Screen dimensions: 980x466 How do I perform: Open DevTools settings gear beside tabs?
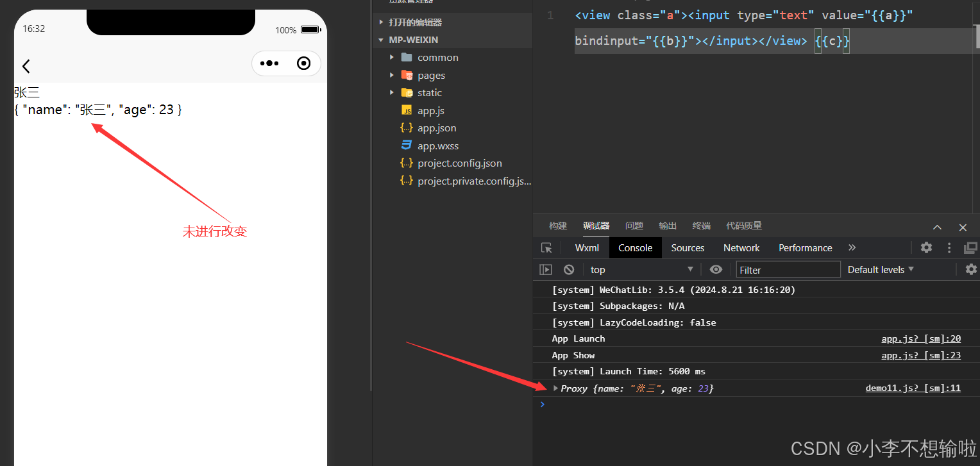(x=926, y=247)
